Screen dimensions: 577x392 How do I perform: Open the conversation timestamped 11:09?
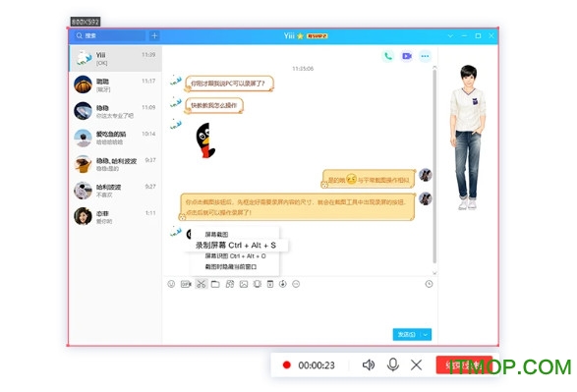[115, 111]
